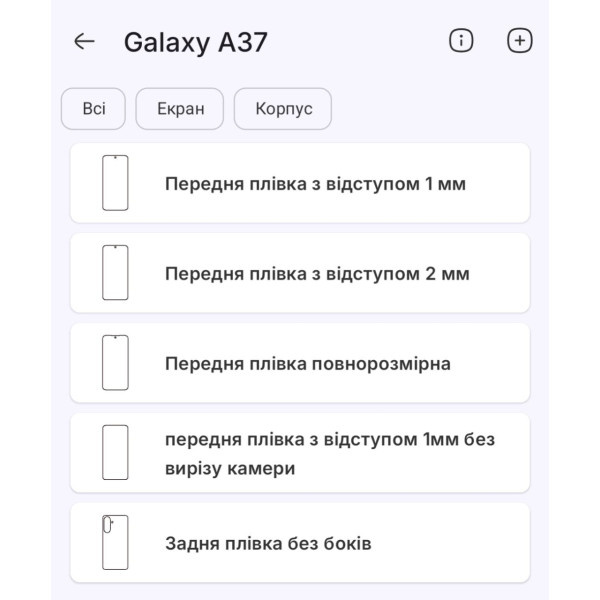
Task: Open "Задня плівка без боків" item
Action: pos(268,544)
